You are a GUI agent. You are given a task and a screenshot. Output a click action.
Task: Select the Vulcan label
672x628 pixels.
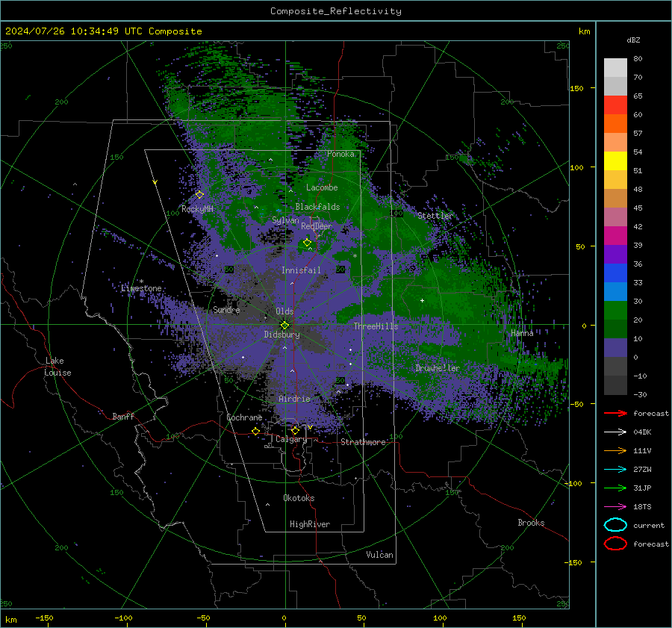pyautogui.click(x=379, y=555)
